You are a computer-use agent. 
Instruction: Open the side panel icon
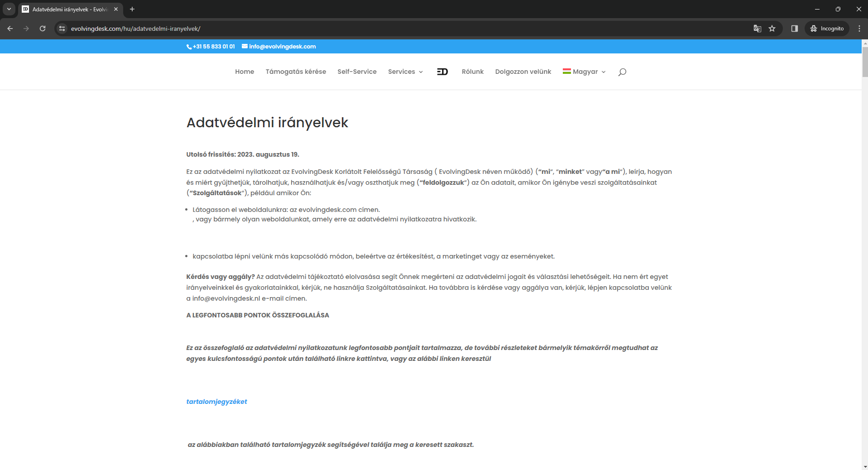pyautogui.click(x=794, y=29)
